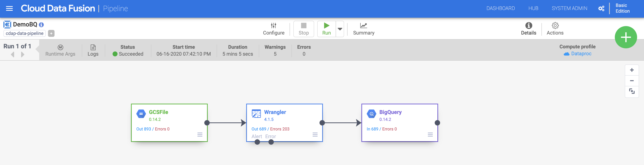
Task: Select the BigQuery node title
Action: pyautogui.click(x=390, y=112)
